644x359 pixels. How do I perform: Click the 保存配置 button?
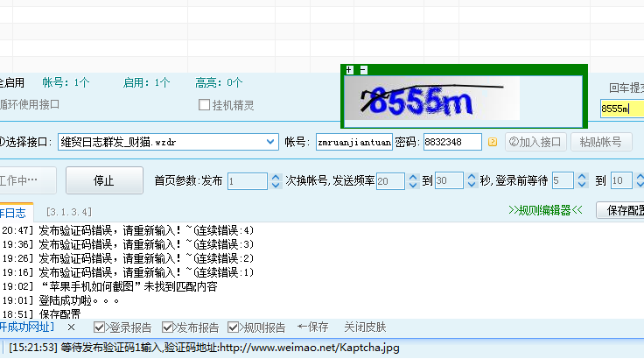(x=620, y=210)
